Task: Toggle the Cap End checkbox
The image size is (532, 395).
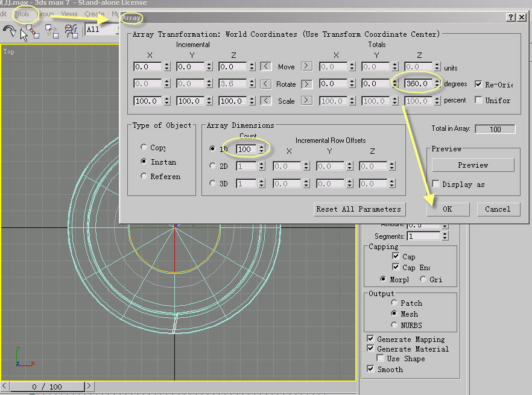Action: click(396, 267)
